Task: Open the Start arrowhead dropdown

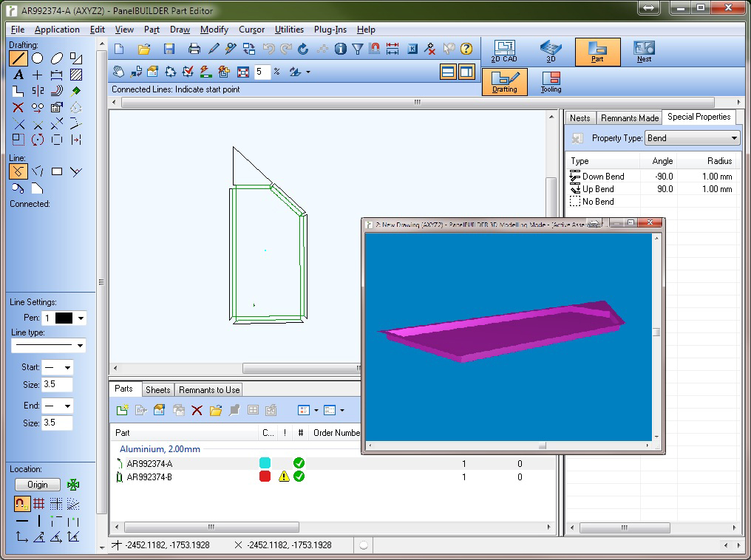Action: coord(58,367)
